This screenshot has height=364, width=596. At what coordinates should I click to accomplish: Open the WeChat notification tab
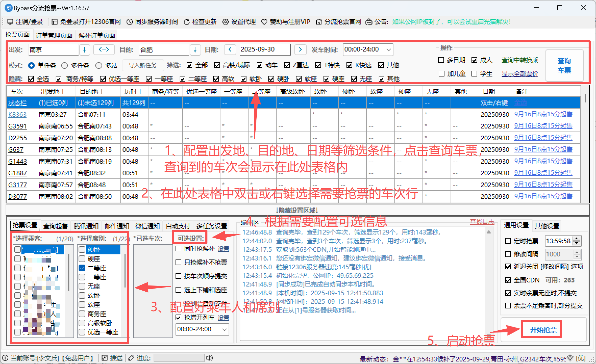tap(147, 226)
